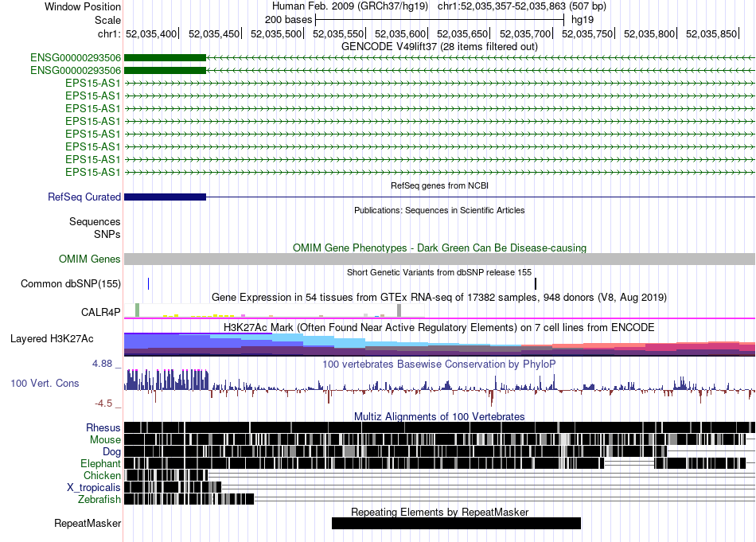Screen dimensions: 756x542
Task: Select the X_tropicalis alignment block
Action: tap(173, 487)
